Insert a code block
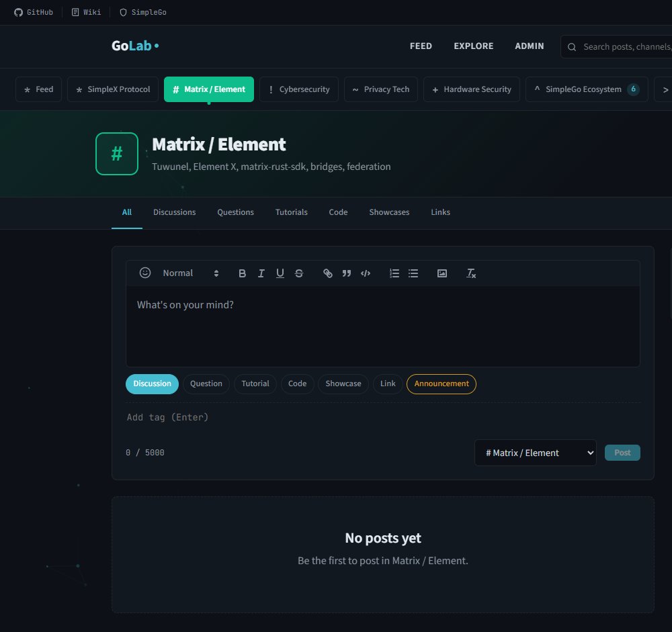This screenshot has width=672, height=632. point(366,273)
